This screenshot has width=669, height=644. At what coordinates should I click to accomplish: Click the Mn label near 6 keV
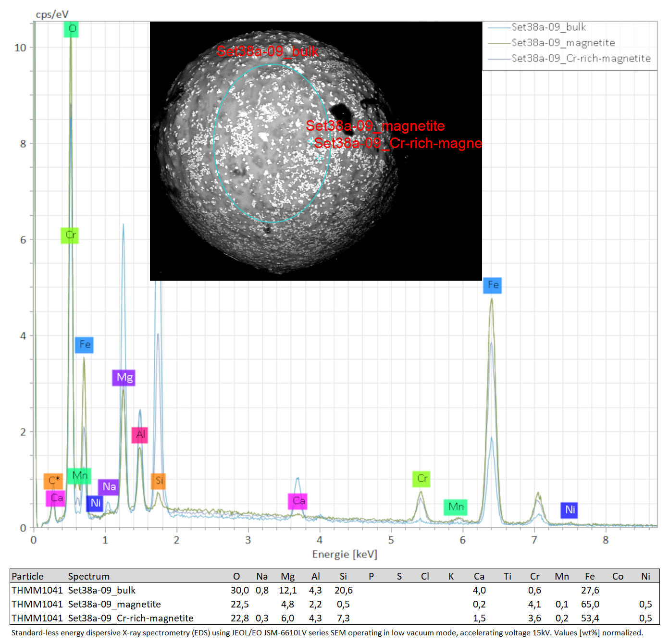point(455,507)
